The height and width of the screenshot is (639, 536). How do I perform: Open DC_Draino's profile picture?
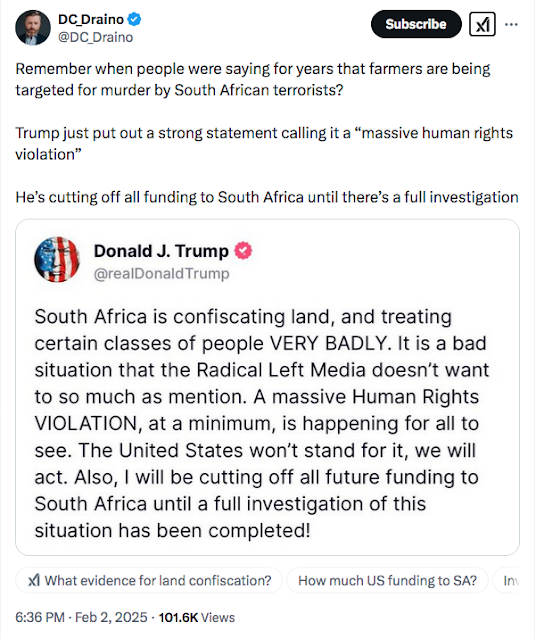(33, 28)
